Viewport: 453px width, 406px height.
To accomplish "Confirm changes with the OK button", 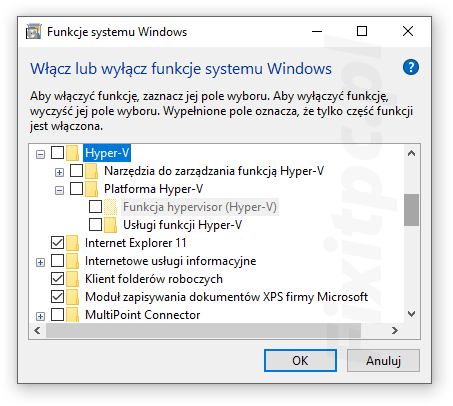I will (300, 360).
